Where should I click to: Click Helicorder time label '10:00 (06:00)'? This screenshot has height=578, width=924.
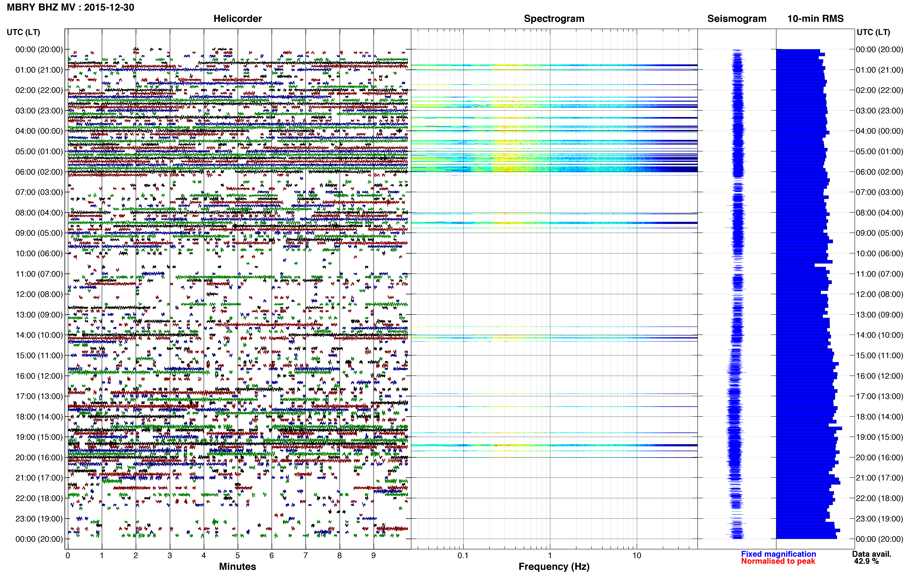(x=39, y=253)
